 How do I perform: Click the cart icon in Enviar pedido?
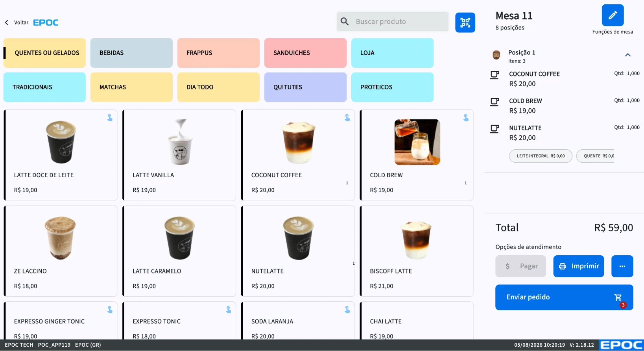[x=618, y=297]
